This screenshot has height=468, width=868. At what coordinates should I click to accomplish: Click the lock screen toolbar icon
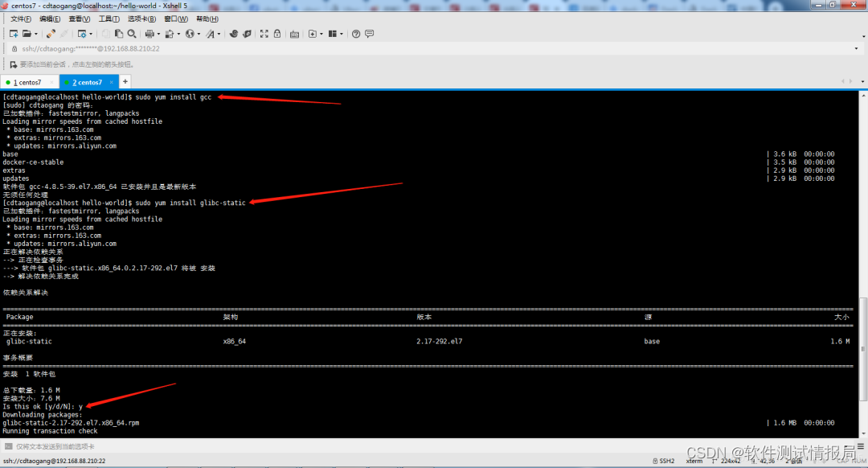click(277, 34)
